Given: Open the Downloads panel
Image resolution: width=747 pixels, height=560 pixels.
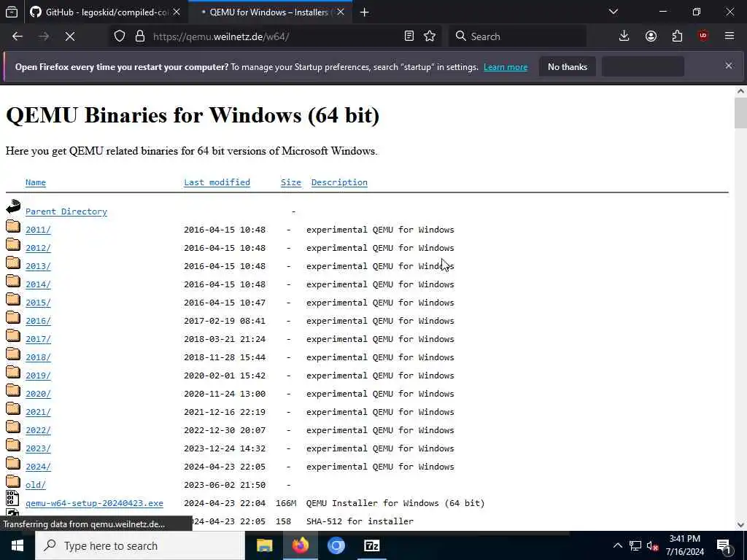Looking at the screenshot, I should tap(624, 36).
